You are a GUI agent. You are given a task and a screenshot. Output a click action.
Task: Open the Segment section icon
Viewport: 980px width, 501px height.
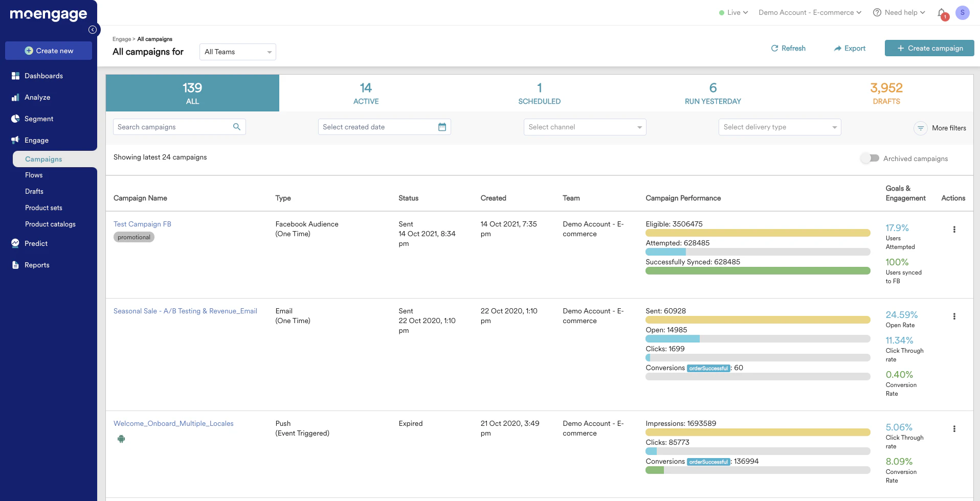[x=16, y=119]
